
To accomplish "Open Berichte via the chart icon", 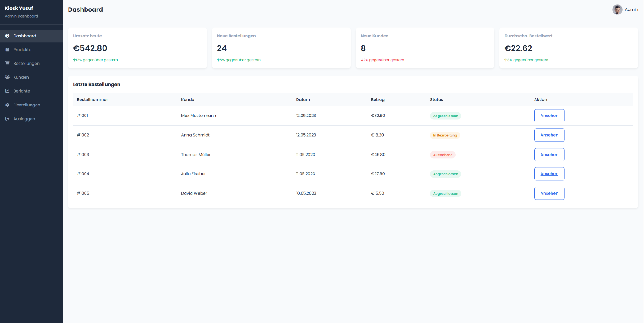I will tap(7, 91).
